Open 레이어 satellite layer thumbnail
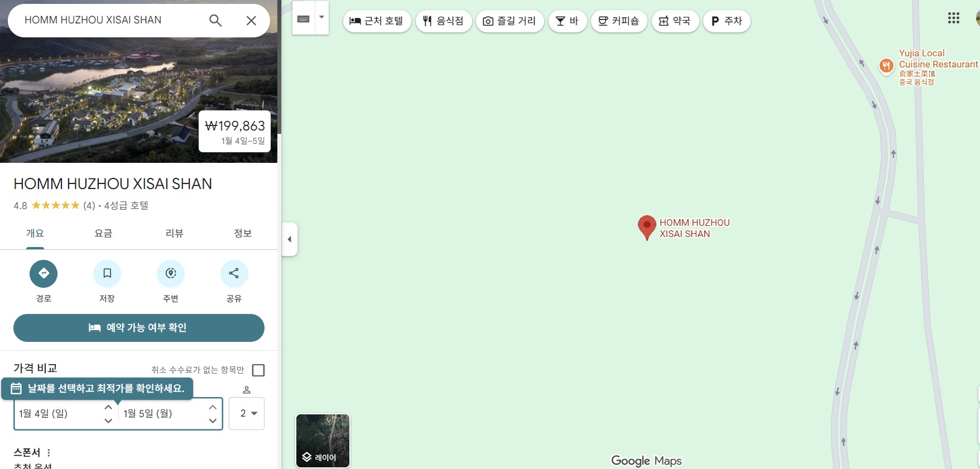Screen dimensions: 980x469 323,441
